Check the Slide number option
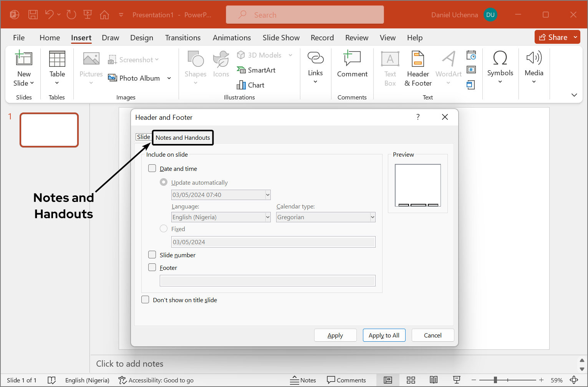This screenshot has height=387, width=588. (152, 255)
